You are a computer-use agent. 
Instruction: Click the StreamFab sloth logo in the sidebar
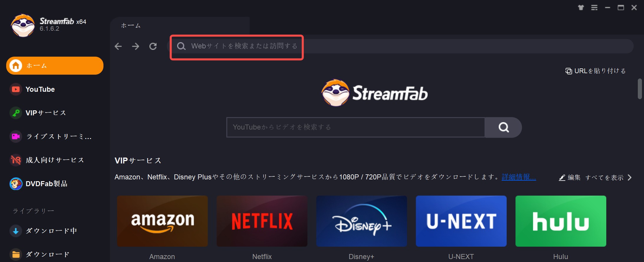click(23, 25)
